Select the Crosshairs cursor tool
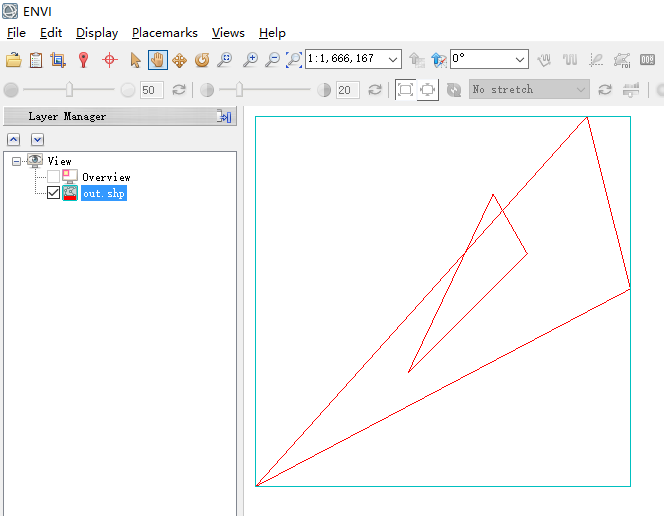This screenshot has height=516, width=664. tap(110, 60)
